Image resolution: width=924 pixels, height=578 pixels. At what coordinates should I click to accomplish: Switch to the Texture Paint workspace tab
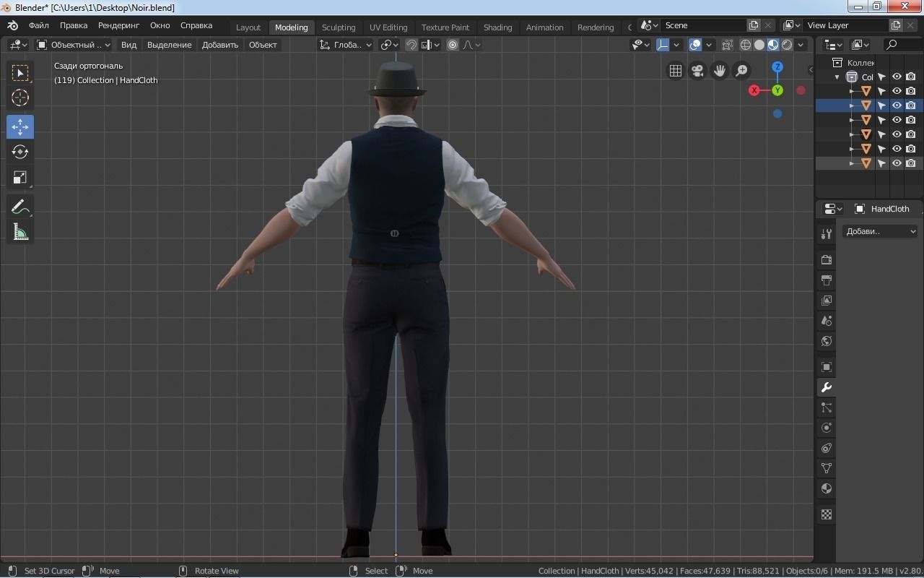[x=445, y=27]
